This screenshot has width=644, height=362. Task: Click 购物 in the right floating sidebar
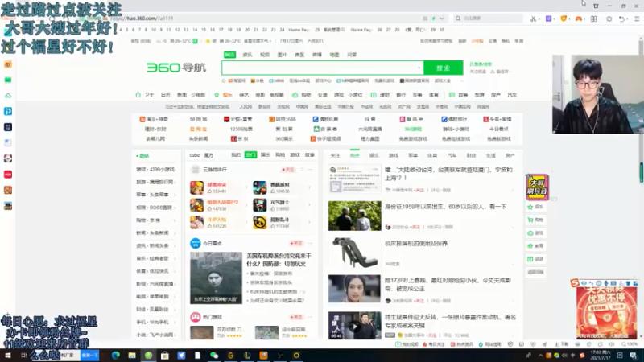[536, 220]
